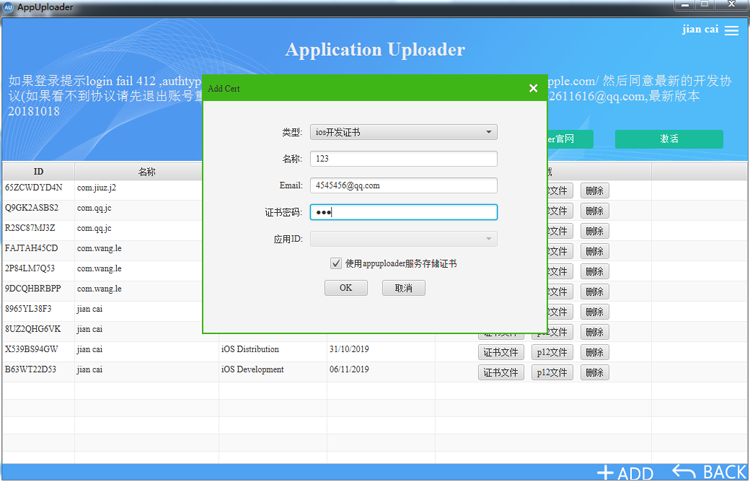Click 取消 to cancel adding the cert

point(404,288)
